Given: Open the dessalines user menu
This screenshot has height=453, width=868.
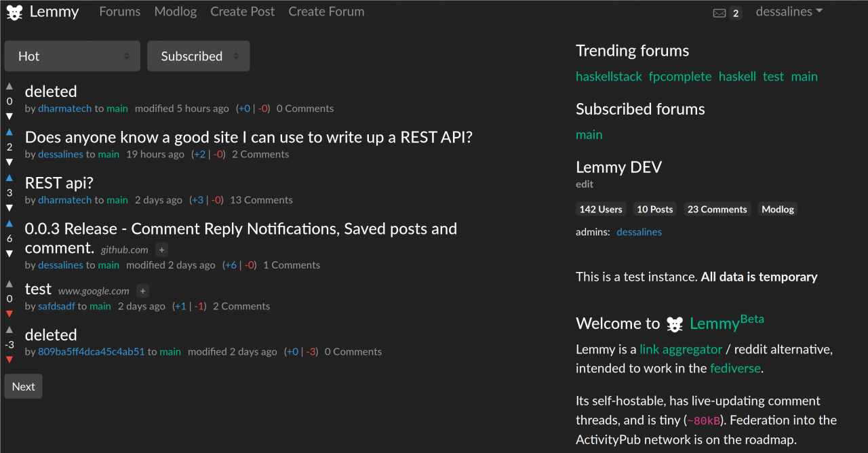Looking at the screenshot, I should pos(789,12).
